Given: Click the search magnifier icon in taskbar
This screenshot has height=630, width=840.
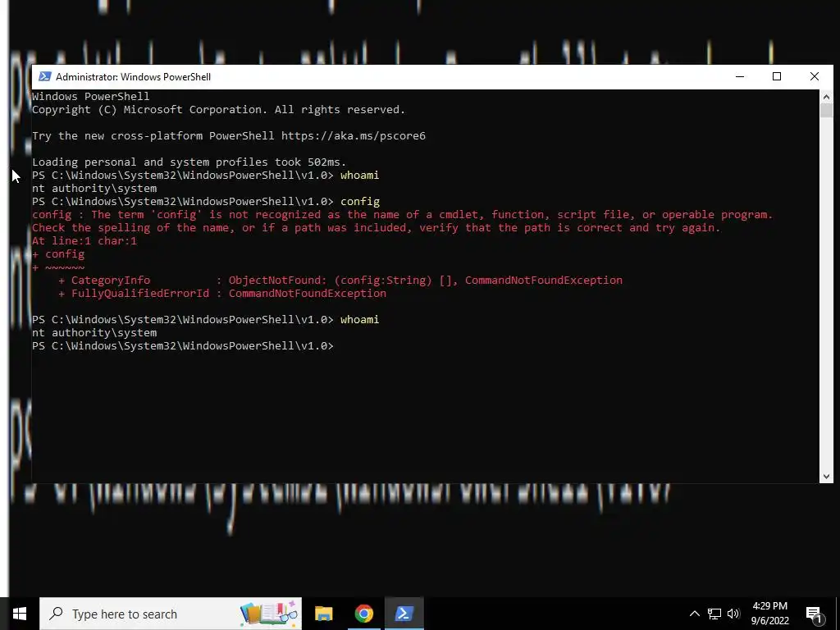Looking at the screenshot, I should pos(56,614).
